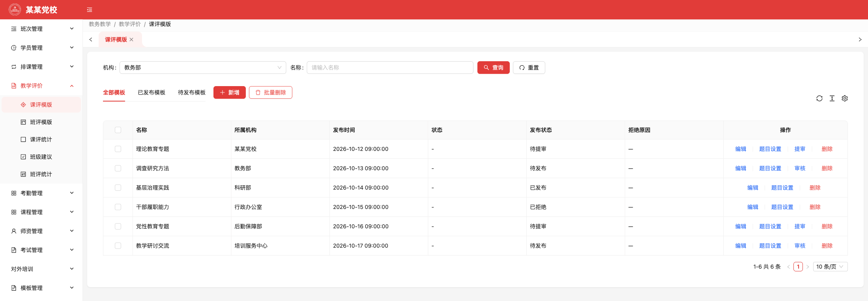Image resolution: width=868 pixels, height=301 pixels.
Task: Click the 批量删除 button
Action: (271, 92)
